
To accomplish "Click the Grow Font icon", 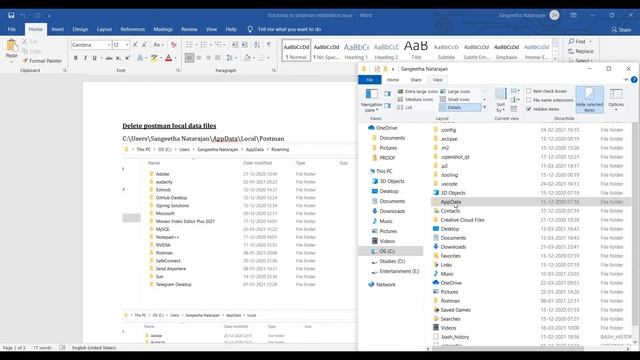I will click(135, 44).
